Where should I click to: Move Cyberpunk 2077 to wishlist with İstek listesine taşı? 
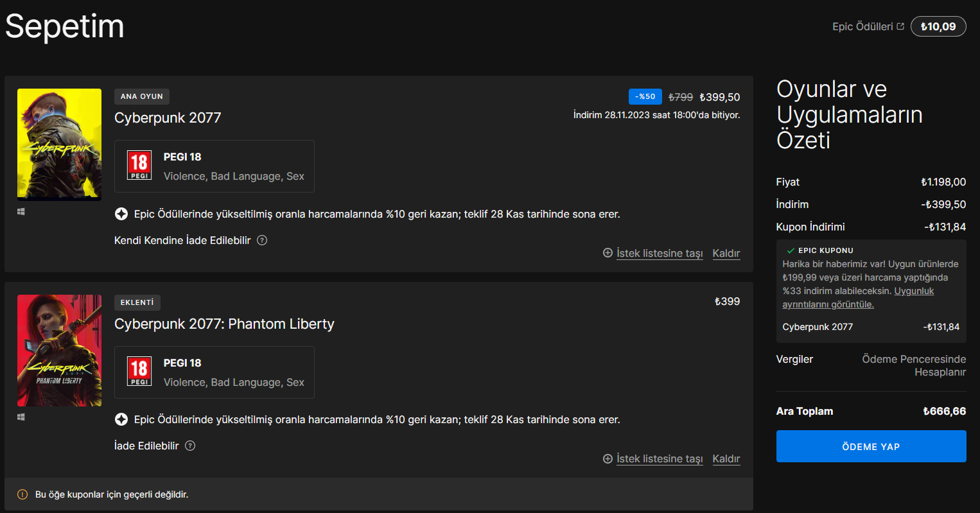pyautogui.click(x=653, y=253)
